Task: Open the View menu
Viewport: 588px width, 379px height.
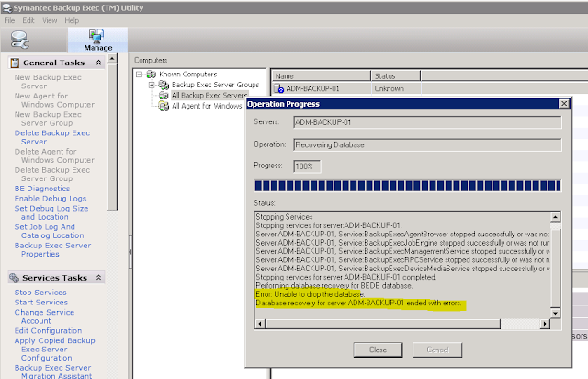Action: pyautogui.click(x=50, y=20)
